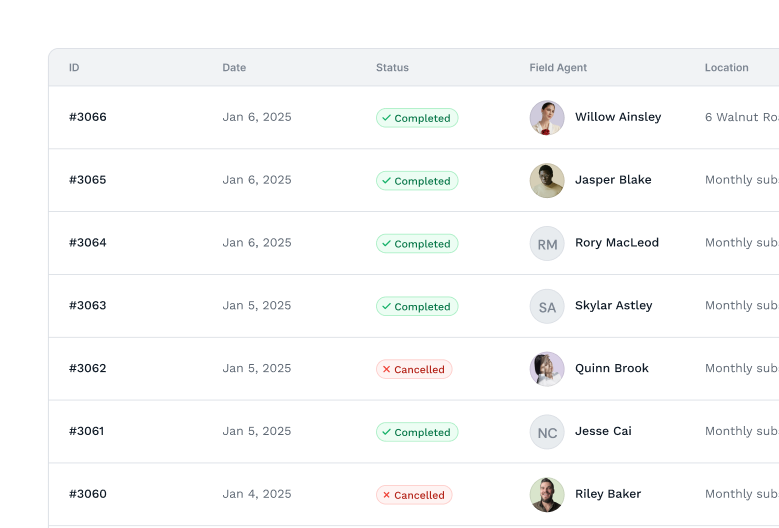This screenshot has width=779, height=528.
Task: Sort by the ID column header
Action: click(x=74, y=68)
